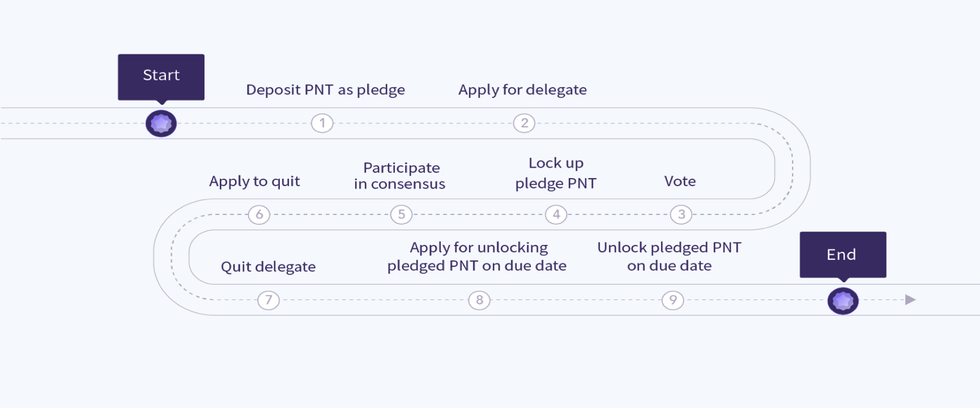
Task: Click the Quit delegate label
Action: 268,266
